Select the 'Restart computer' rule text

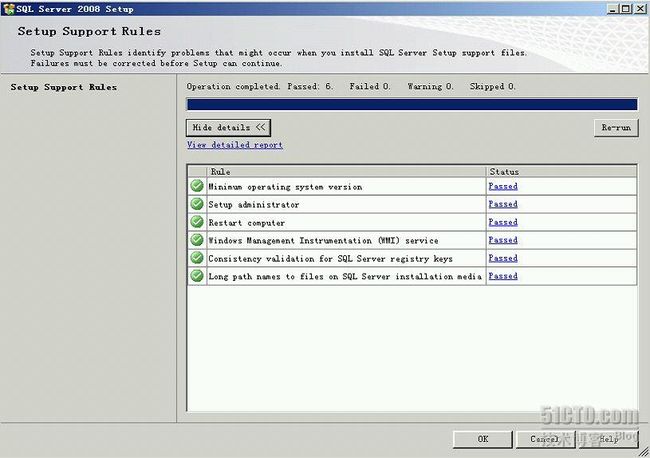(x=247, y=223)
